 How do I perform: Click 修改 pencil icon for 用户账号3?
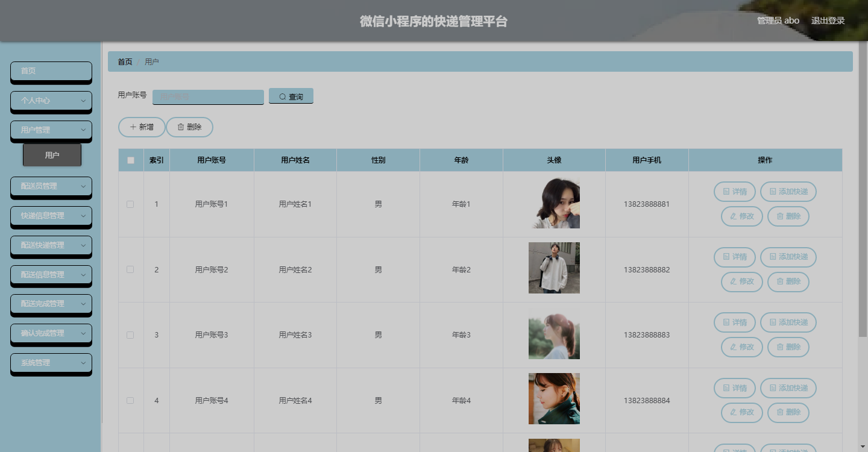coord(734,347)
